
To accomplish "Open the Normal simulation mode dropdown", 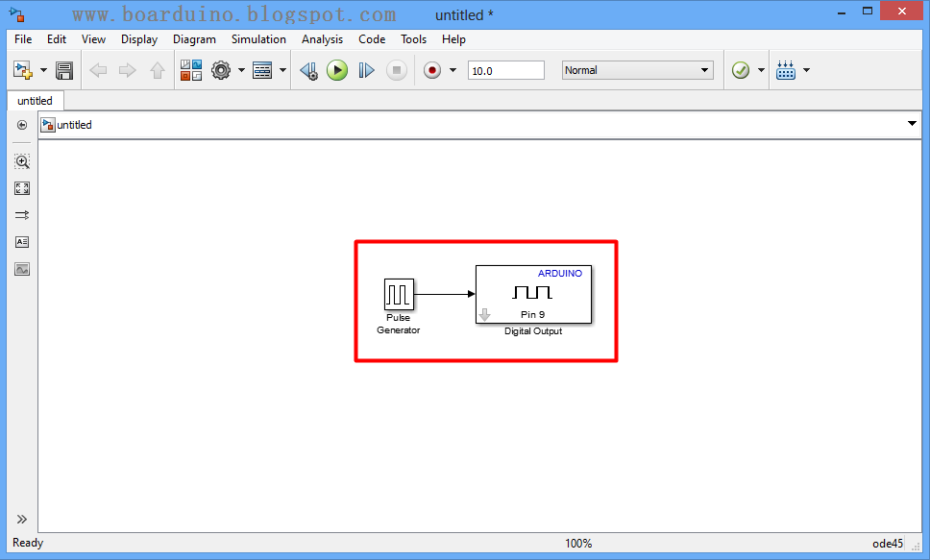I will pyautogui.click(x=637, y=69).
